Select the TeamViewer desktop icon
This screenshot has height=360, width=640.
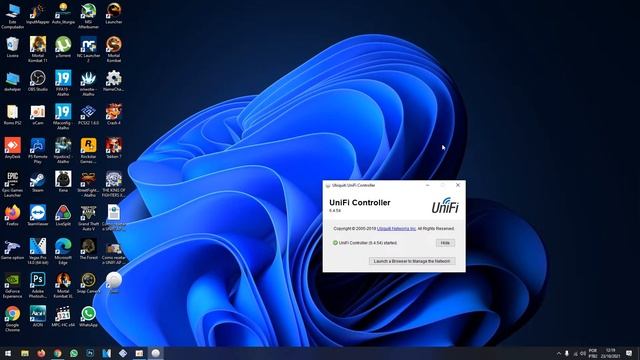coord(38,216)
